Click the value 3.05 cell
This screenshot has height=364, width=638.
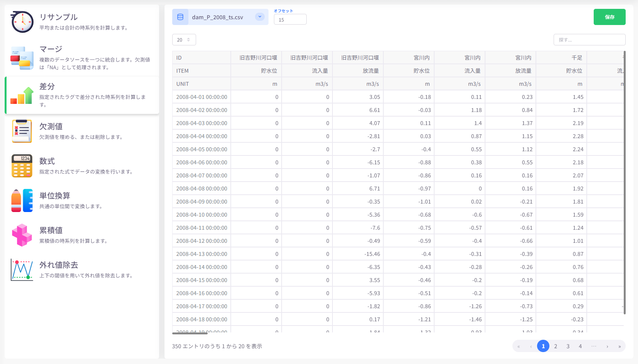click(x=358, y=97)
